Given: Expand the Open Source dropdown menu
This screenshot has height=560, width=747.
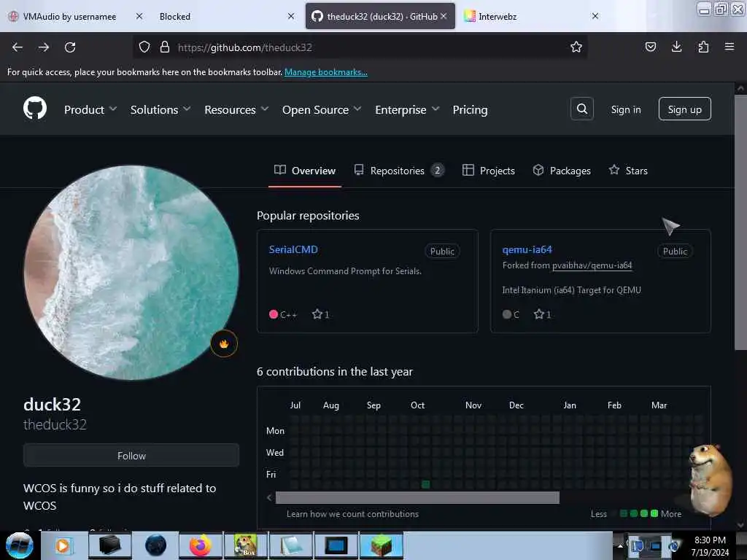Looking at the screenshot, I should [322, 109].
